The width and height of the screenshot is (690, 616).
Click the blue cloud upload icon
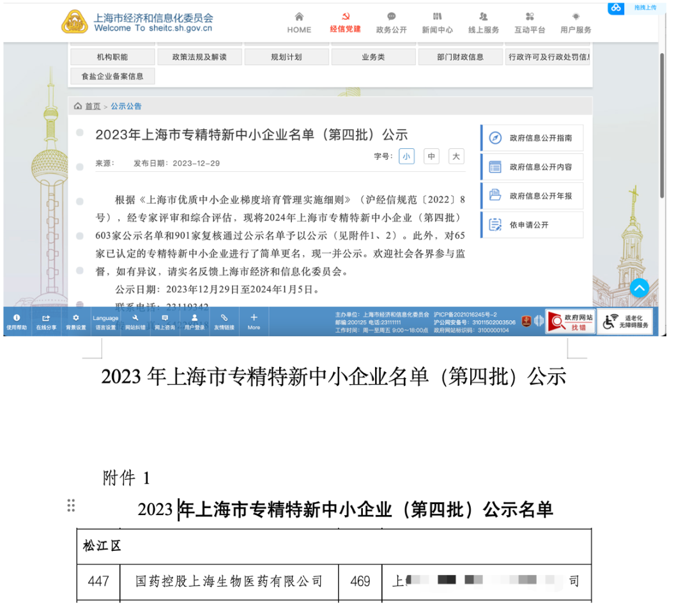pyautogui.click(x=616, y=8)
